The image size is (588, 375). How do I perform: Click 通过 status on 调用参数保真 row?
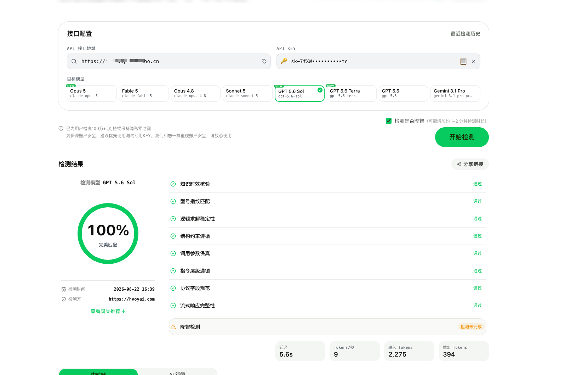point(478,253)
